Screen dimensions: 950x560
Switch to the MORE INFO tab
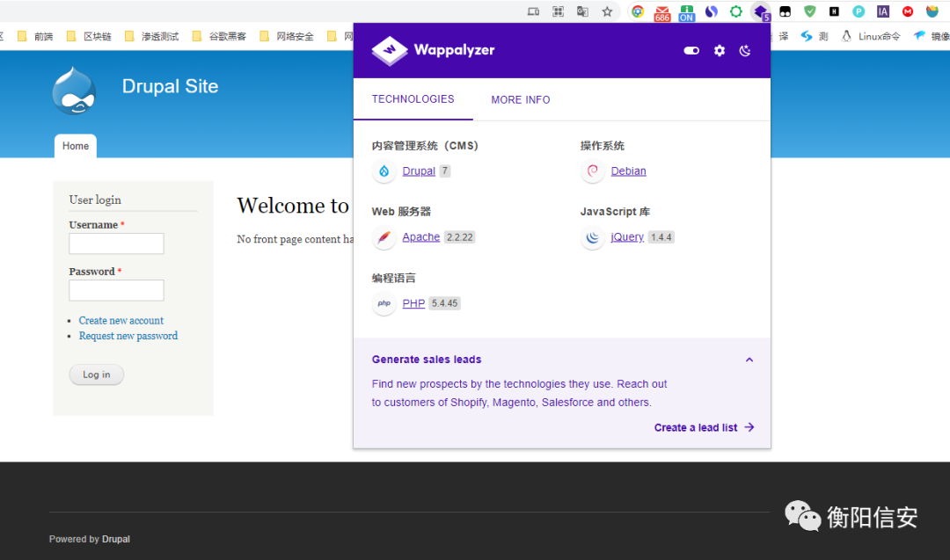(x=521, y=100)
